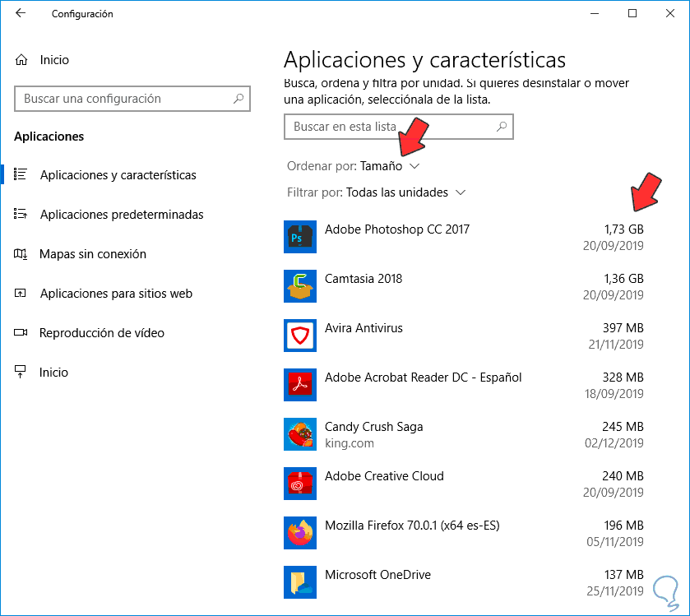The width and height of the screenshot is (690, 616).
Task: Open the Filtrar por Todas las unidades dropdown
Action: click(x=376, y=192)
